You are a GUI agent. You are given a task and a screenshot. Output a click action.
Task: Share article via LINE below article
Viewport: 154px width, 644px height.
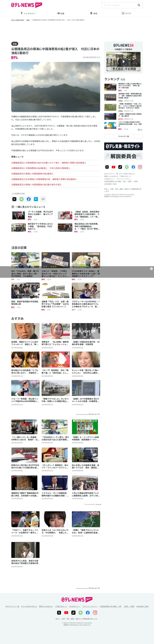21,199
